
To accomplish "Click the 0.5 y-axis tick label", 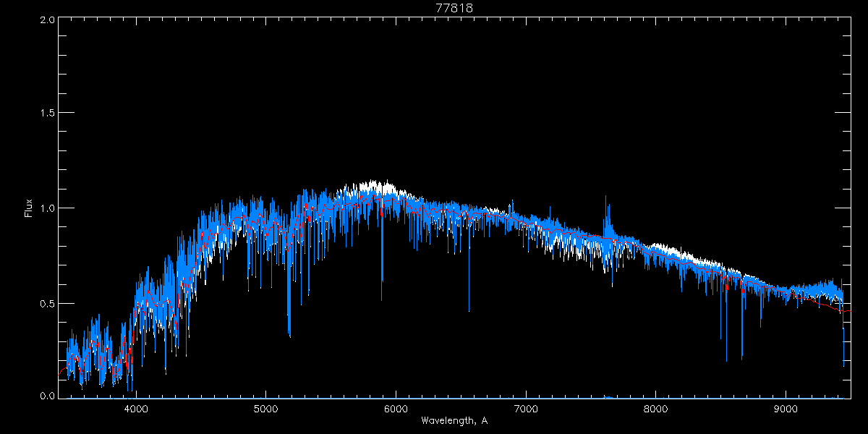I will tap(45, 303).
